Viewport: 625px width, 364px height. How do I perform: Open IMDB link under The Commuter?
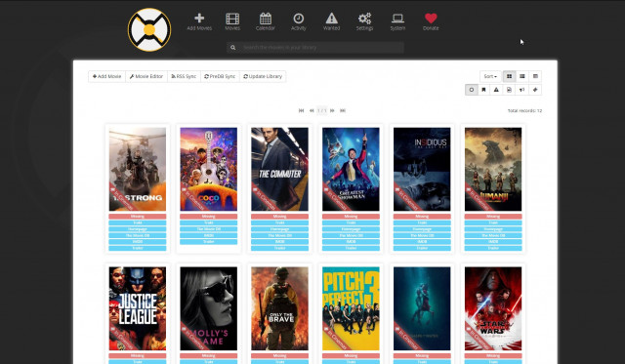pos(279,242)
